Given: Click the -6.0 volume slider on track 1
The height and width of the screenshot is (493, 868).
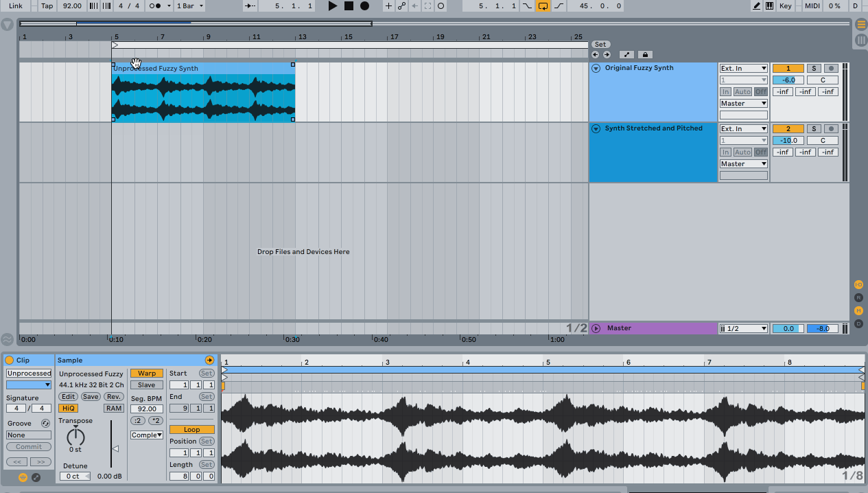Looking at the screenshot, I should (788, 80).
